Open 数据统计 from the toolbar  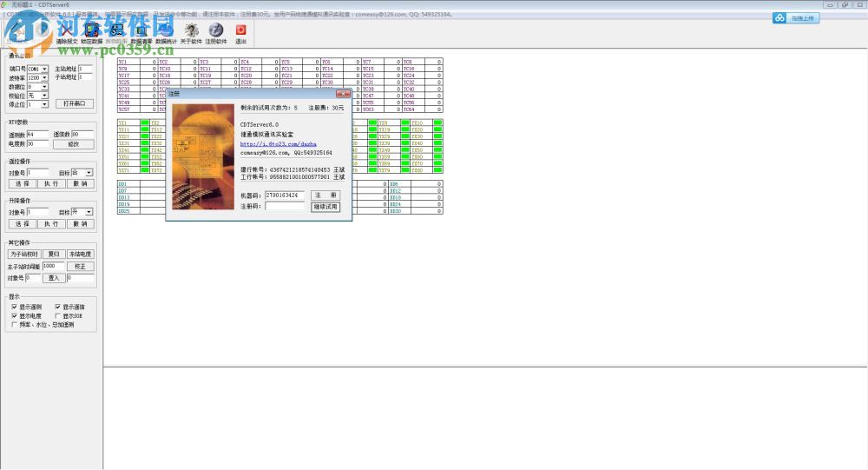click(x=166, y=33)
